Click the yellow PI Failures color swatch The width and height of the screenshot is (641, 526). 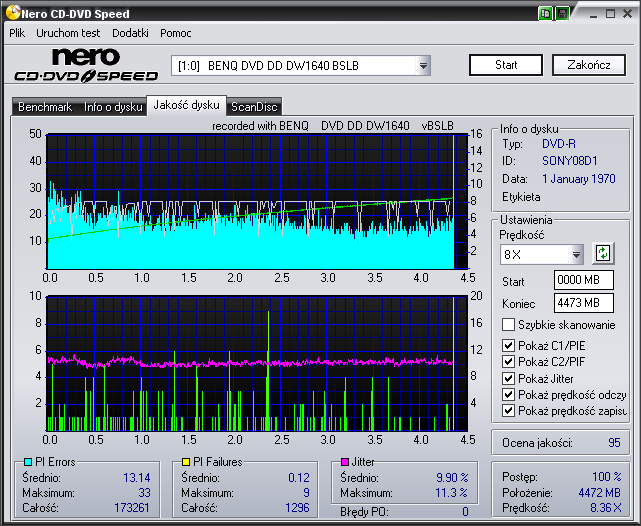186,462
